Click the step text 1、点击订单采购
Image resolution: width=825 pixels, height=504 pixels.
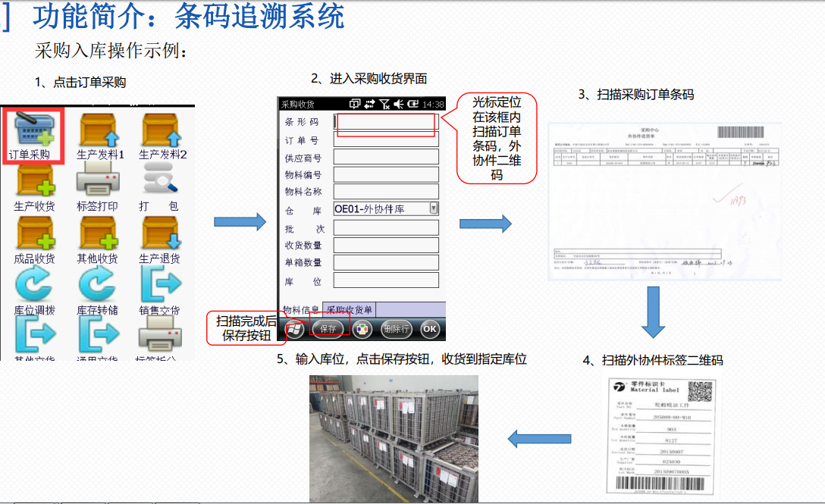[x=80, y=83]
